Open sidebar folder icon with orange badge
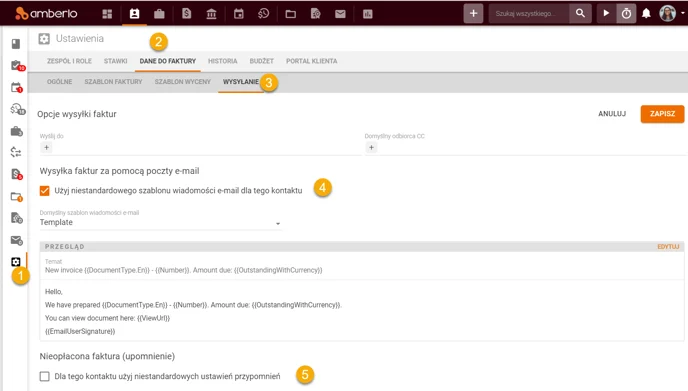The image size is (688, 391). [x=16, y=197]
